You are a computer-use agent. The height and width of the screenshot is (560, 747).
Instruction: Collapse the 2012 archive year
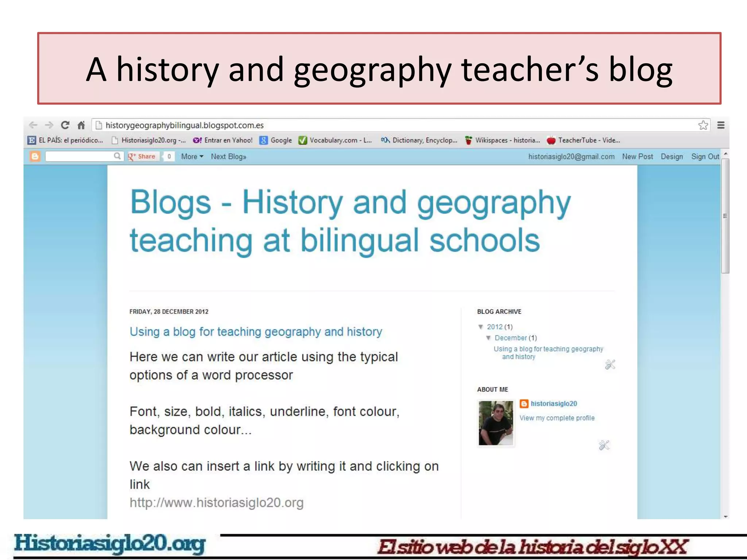tap(481, 327)
